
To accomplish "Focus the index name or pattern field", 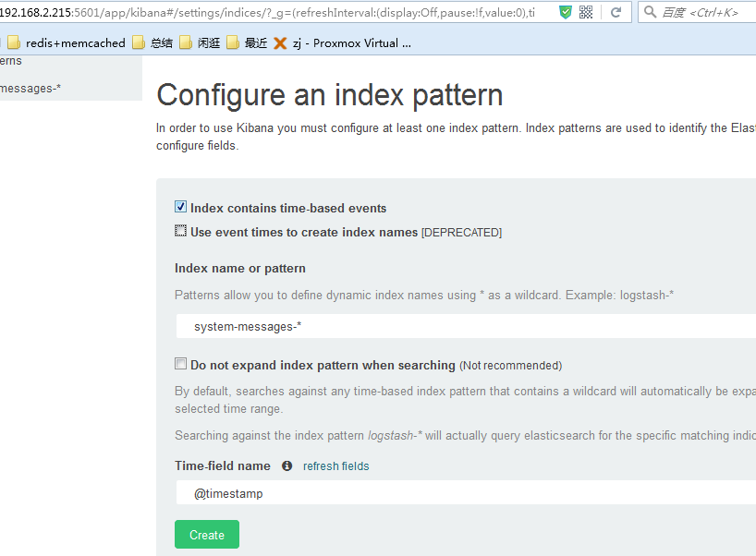I will (x=466, y=326).
